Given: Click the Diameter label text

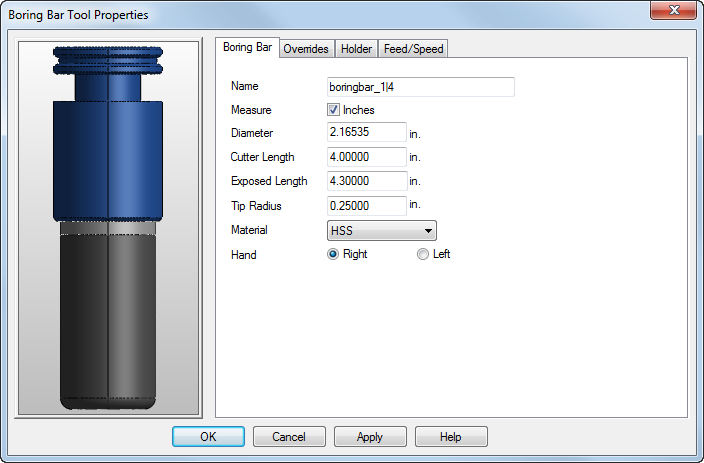Looking at the screenshot, I should click(252, 133).
